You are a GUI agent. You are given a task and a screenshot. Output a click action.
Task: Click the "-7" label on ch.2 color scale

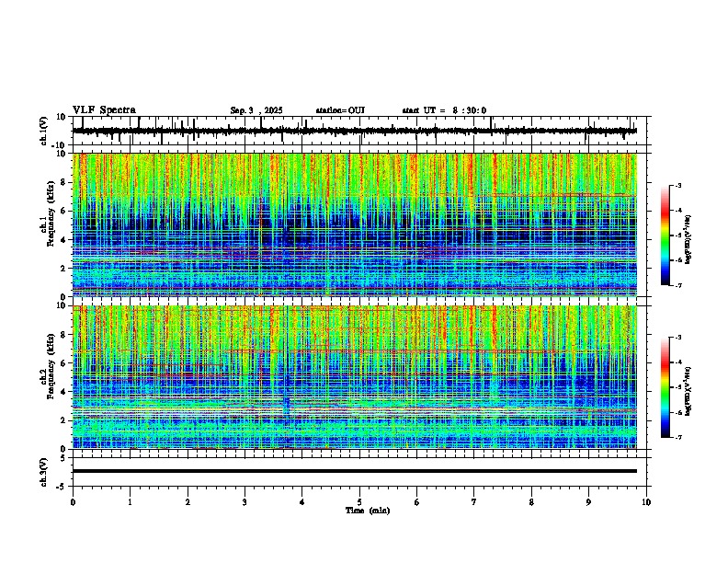click(x=677, y=437)
